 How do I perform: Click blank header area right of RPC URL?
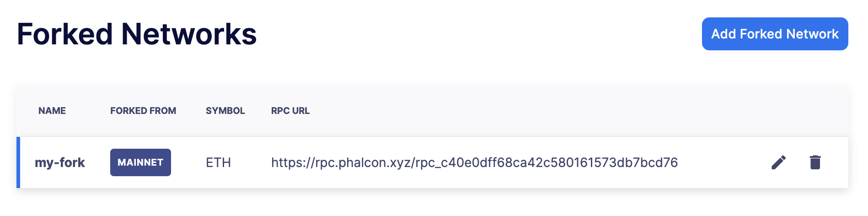coord(549,111)
